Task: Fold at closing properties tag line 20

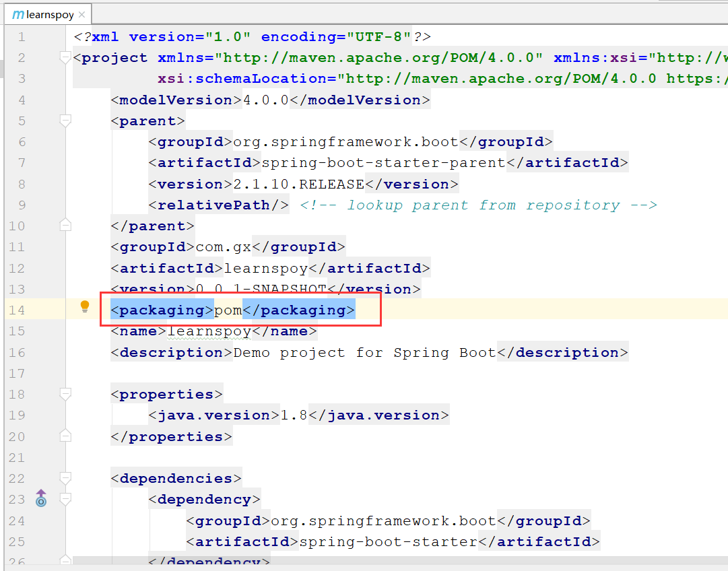Action: click(65, 436)
